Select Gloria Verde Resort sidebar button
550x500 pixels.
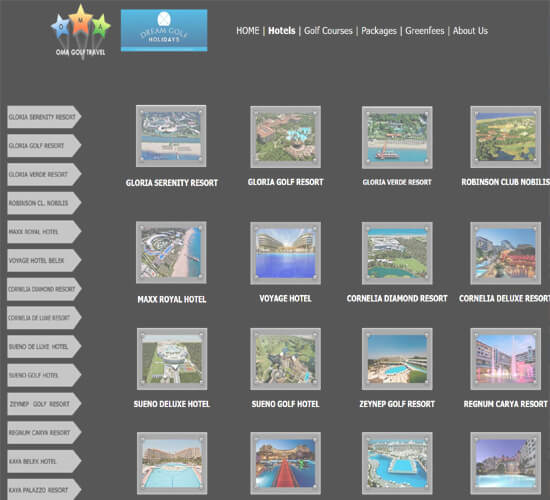tap(44, 174)
